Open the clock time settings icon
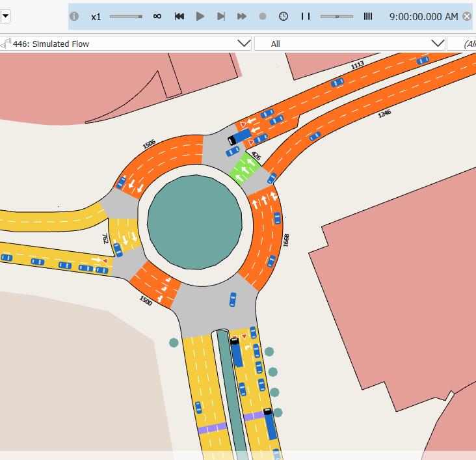The width and height of the screenshot is (476, 460). point(284,16)
